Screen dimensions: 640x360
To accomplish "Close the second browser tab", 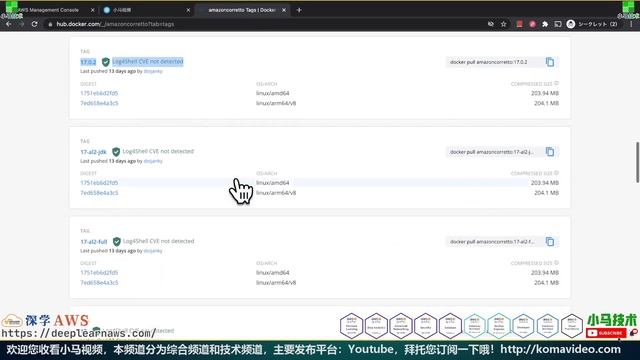I will tap(188, 10).
